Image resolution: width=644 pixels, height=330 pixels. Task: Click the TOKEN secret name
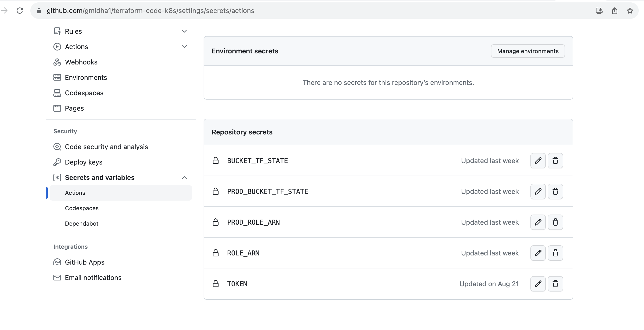tap(237, 284)
